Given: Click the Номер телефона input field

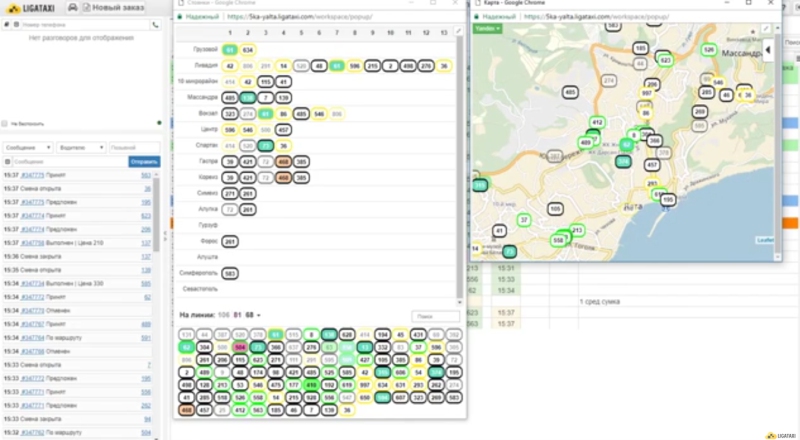Looking at the screenshot, I should pyautogui.click(x=85, y=25).
